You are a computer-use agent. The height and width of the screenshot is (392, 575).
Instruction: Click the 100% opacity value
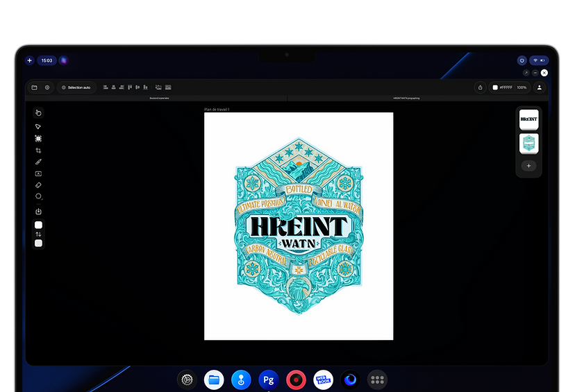(x=522, y=87)
